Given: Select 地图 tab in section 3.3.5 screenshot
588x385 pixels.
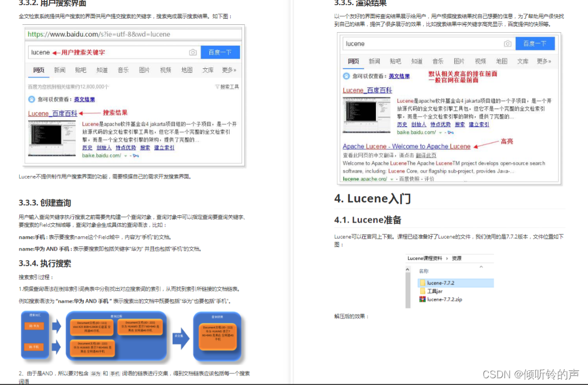Looking at the screenshot, I should coord(501,61).
